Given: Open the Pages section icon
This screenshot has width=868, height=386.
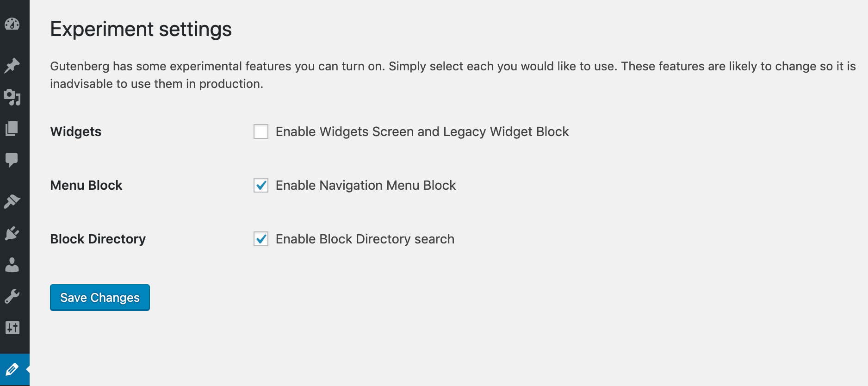Looking at the screenshot, I should click(12, 128).
